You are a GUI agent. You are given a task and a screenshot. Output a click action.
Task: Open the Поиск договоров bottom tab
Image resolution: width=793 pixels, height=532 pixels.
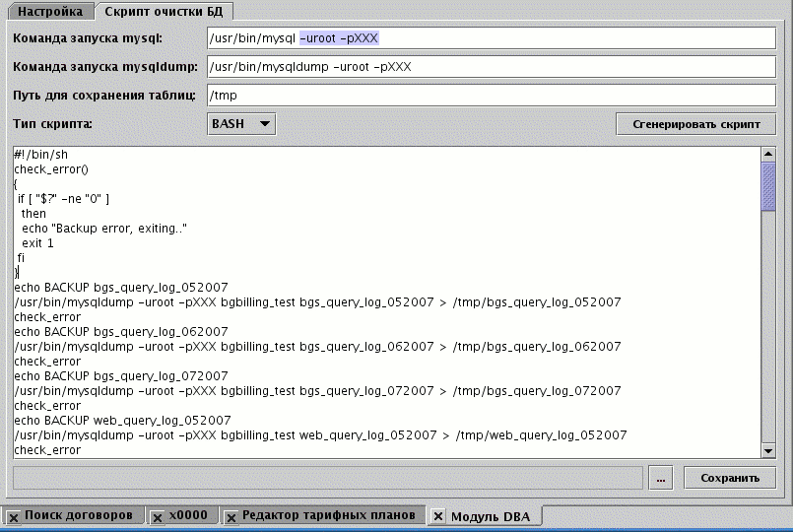coord(78,515)
